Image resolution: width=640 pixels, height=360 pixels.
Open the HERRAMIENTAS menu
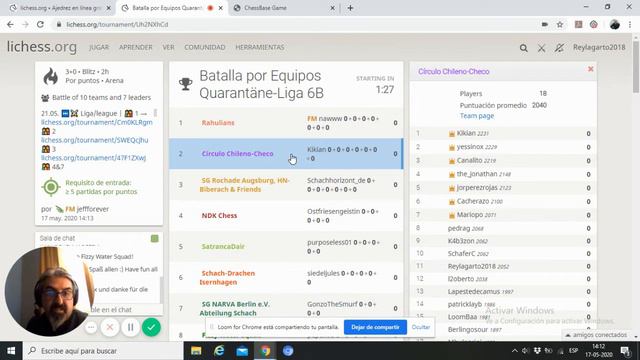(260, 47)
